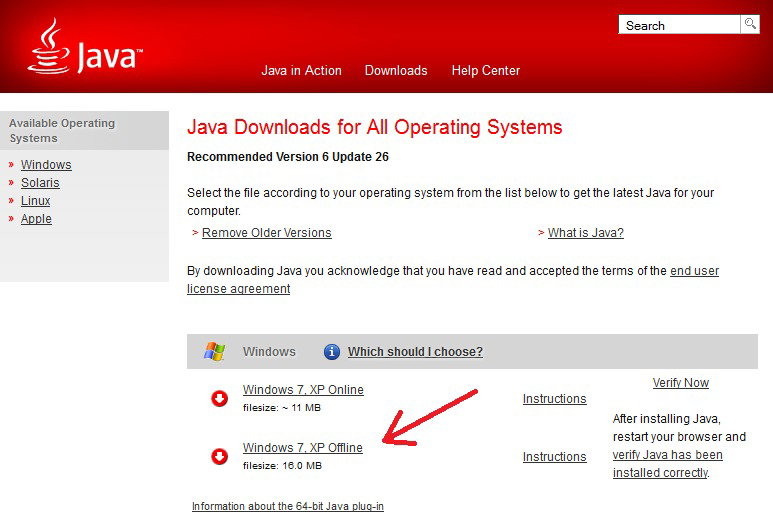Open the Help Center menu item

click(486, 70)
